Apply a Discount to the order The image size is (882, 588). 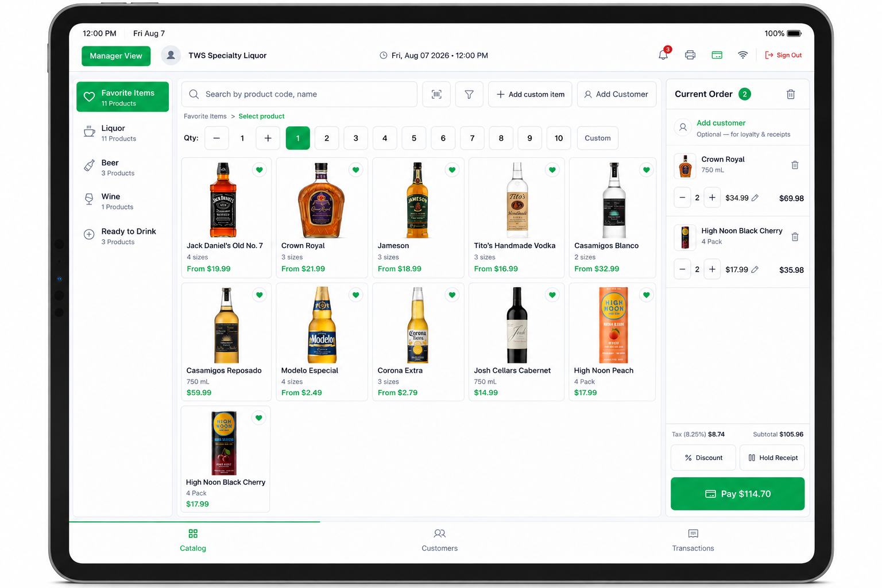click(x=703, y=458)
